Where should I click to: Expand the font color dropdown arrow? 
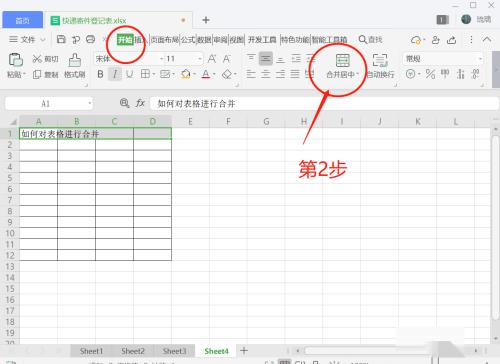pyautogui.click(x=214, y=74)
